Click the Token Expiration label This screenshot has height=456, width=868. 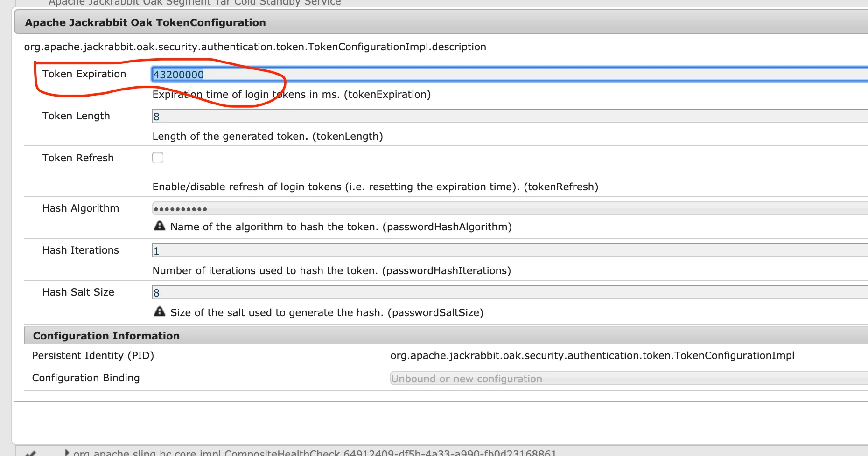pos(84,74)
